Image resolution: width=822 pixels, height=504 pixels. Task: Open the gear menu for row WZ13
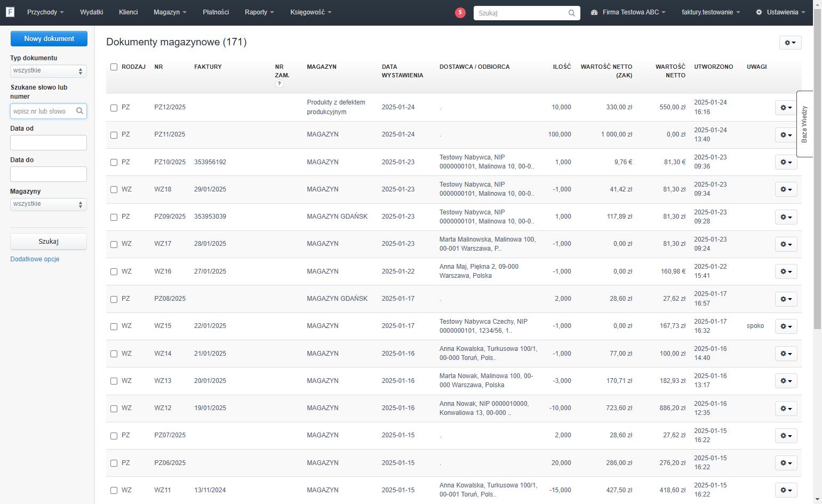pyautogui.click(x=786, y=381)
